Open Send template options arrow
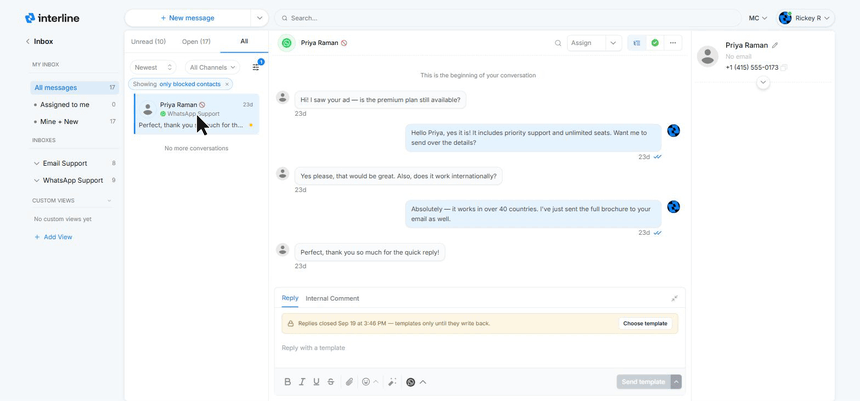860x401 pixels. coord(676,382)
